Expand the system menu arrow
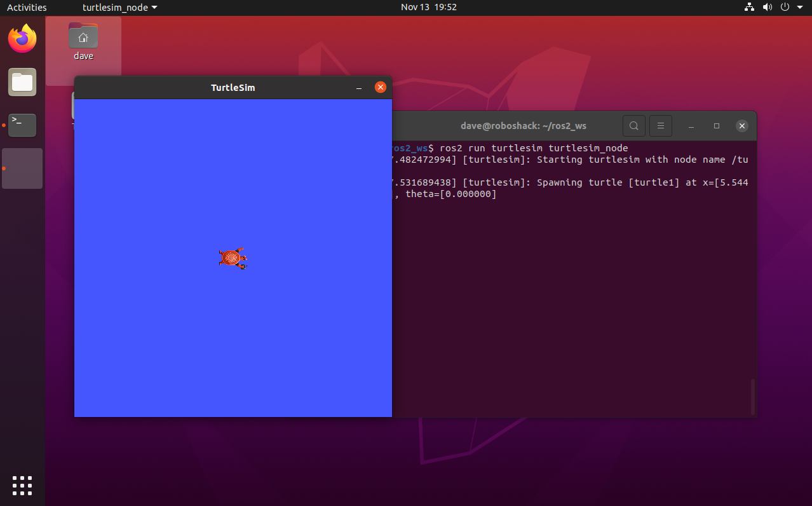This screenshot has width=812, height=506. click(799, 7)
